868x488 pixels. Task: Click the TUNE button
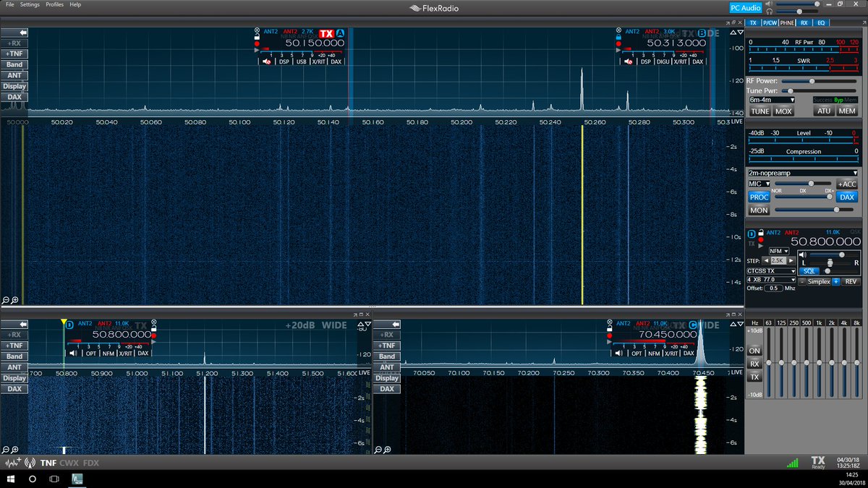point(759,111)
